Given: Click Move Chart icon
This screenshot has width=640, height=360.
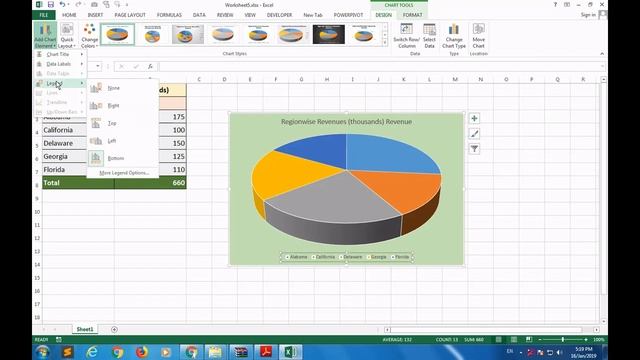Looking at the screenshot, I should 478,35.
